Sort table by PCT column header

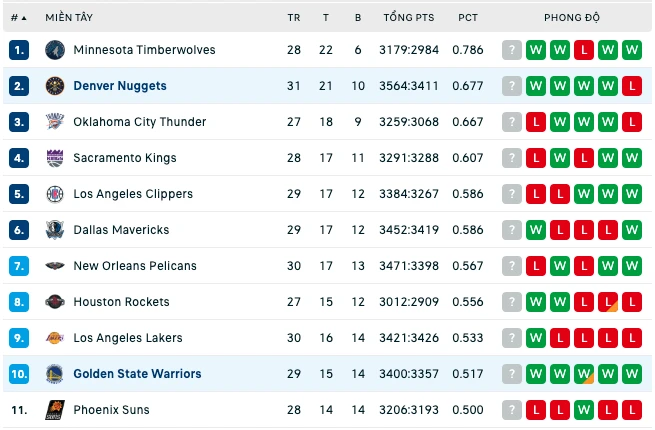[x=468, y=18]
